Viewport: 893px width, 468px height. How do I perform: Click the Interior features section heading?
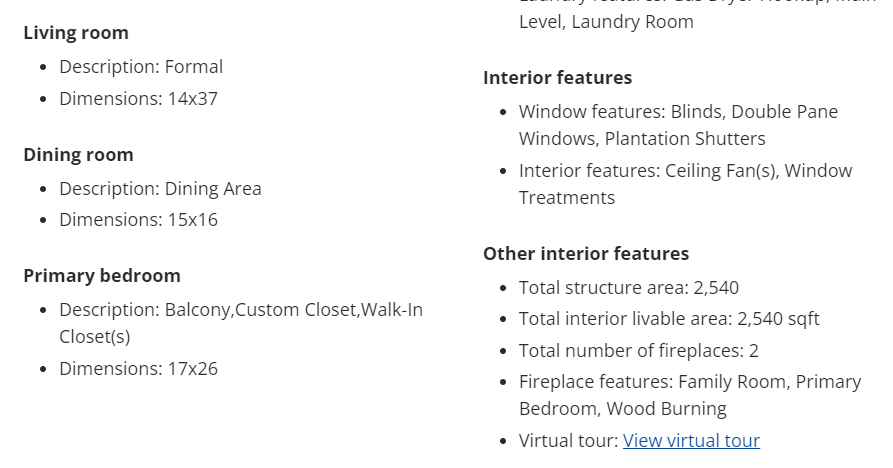click(557, 78)
